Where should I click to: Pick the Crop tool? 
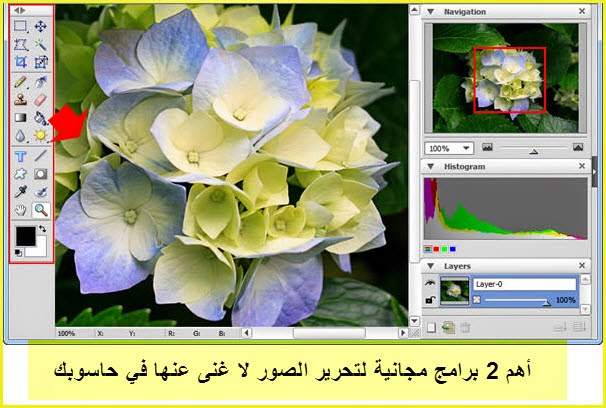[x=20, y=63]
